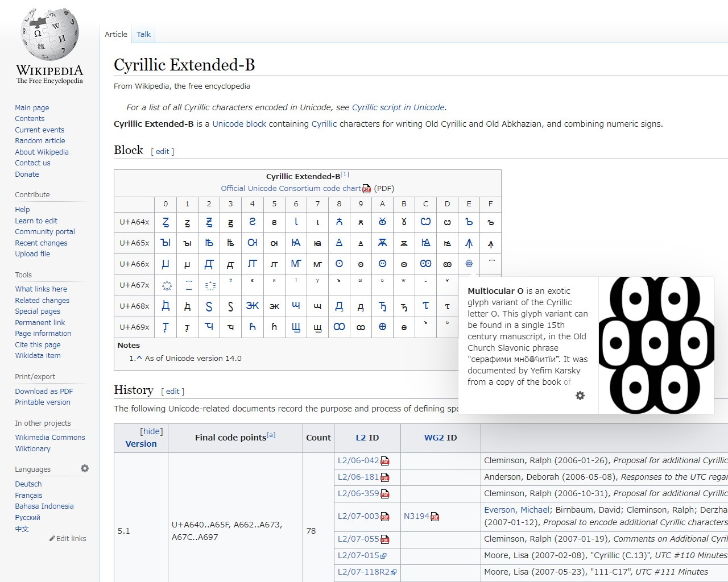This screenshot has width=728, height=582.
Task: Collapse the Version column using the hide link
Action: pos(151,431)
